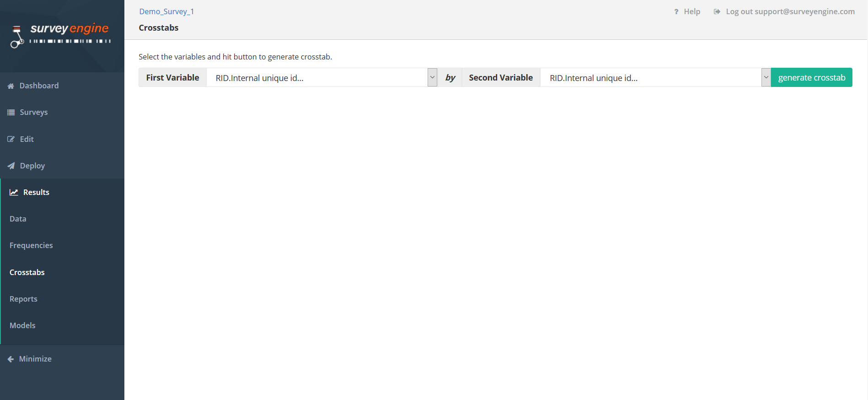Open the Second Variable select box
Image resolution: width=868 pixels, height=400 pixels.
[x=651, y=78]
